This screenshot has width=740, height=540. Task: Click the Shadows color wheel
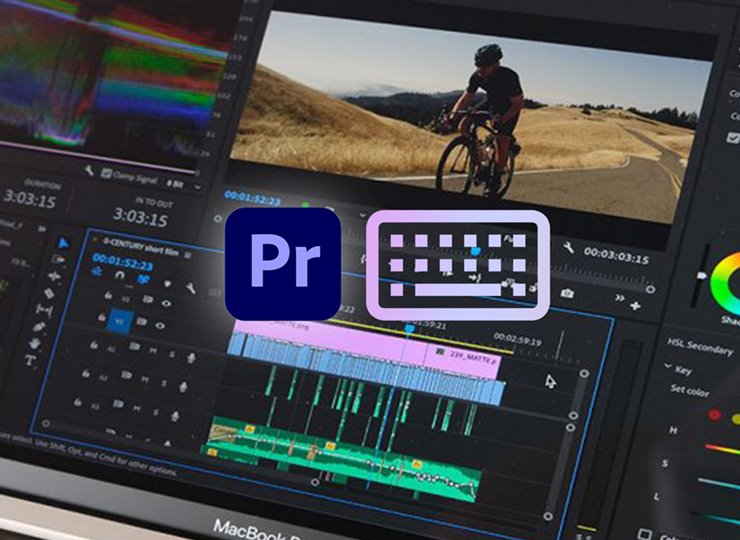pos(727,283)
